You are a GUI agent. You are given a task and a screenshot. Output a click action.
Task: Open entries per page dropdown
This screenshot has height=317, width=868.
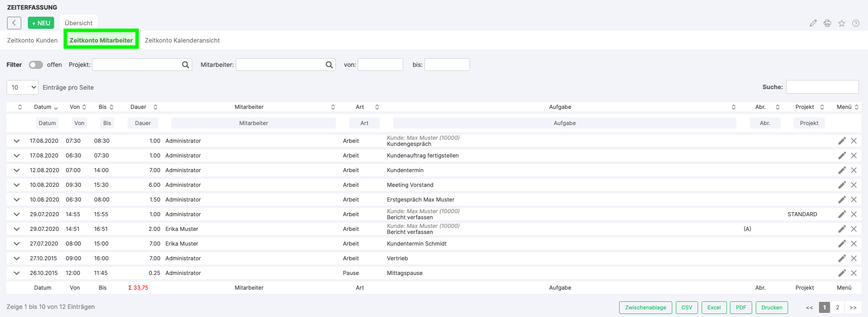[x=23, y=88]
